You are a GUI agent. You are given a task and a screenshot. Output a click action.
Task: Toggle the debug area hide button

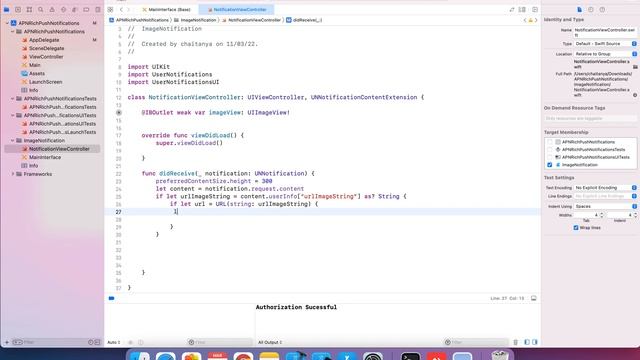(x=533, y=298)
